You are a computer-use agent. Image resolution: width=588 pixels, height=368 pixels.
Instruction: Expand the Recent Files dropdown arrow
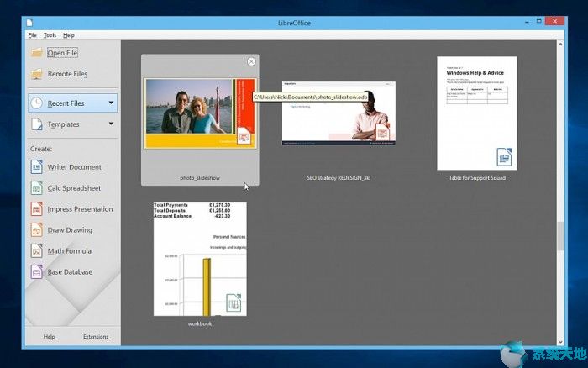[111, 103]
